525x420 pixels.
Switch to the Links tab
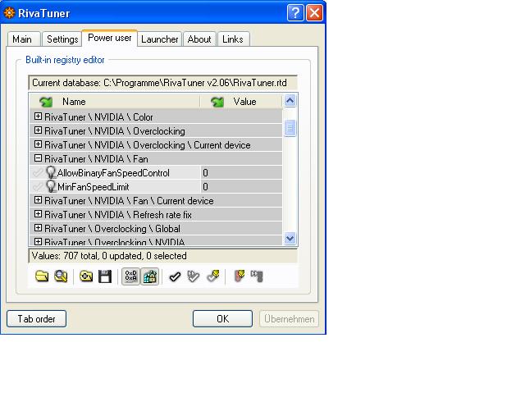(233, 39)
